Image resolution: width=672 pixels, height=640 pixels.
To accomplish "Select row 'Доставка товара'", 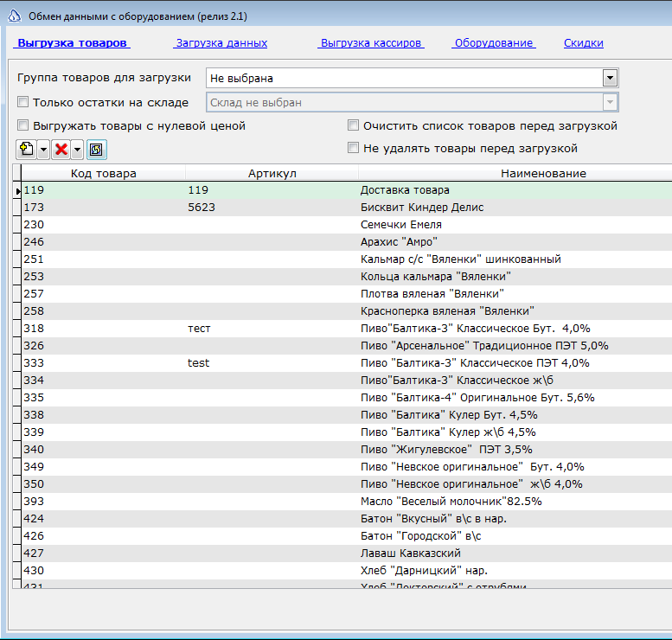I will click(346, 190).
